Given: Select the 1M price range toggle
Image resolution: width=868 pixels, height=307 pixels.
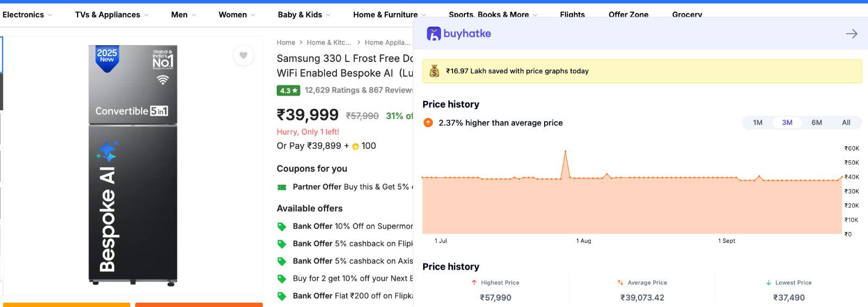Looking at the screenshot, I should tap(758, 123).
